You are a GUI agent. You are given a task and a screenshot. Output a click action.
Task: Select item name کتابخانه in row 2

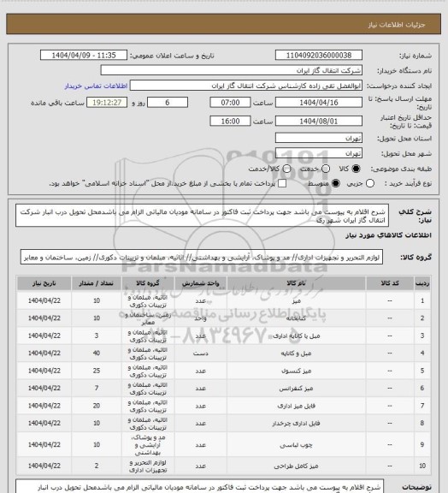(x=296, y=318)
